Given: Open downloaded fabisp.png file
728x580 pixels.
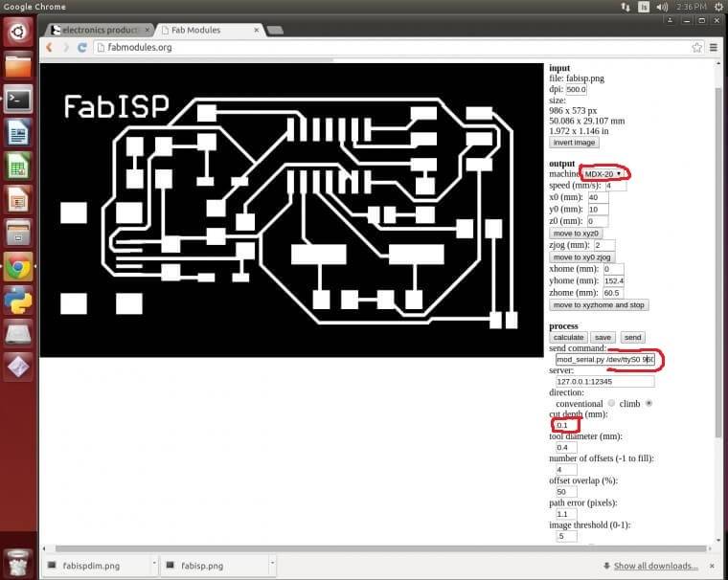Looking at the screenshot, I should (202, 566).
